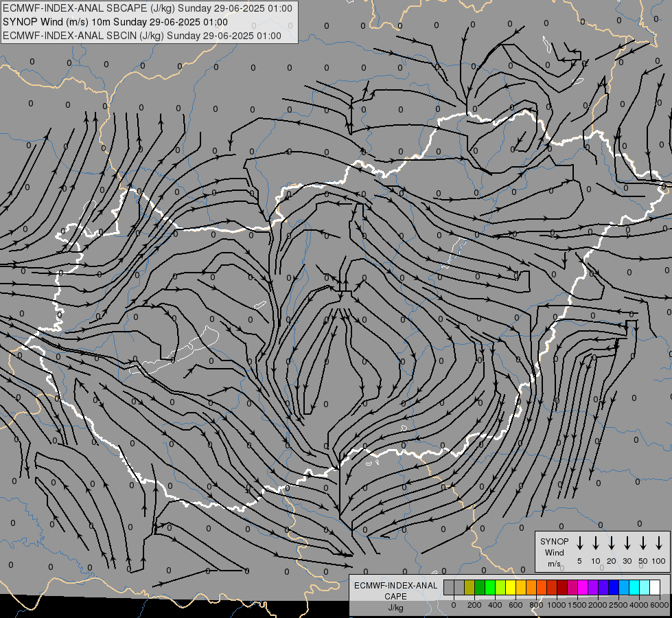The width and height of the screenshot is (672, 618).
Task: Click the 20 label in wind legend
Action: (612, 561)
